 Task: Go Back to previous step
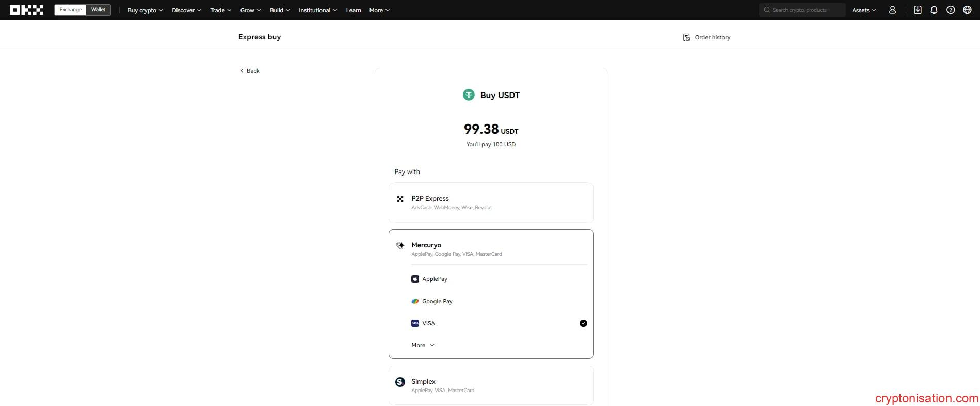pos(250,71)
